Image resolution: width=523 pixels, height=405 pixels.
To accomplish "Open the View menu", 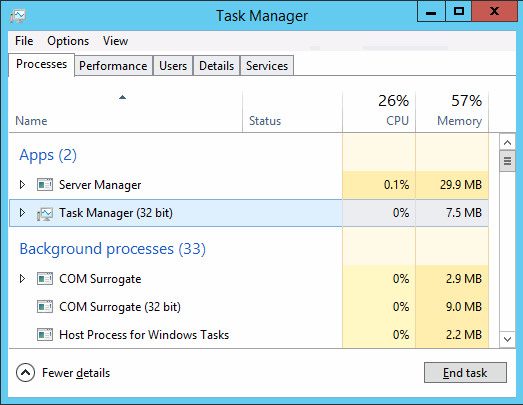I will (x=115, y=41).
